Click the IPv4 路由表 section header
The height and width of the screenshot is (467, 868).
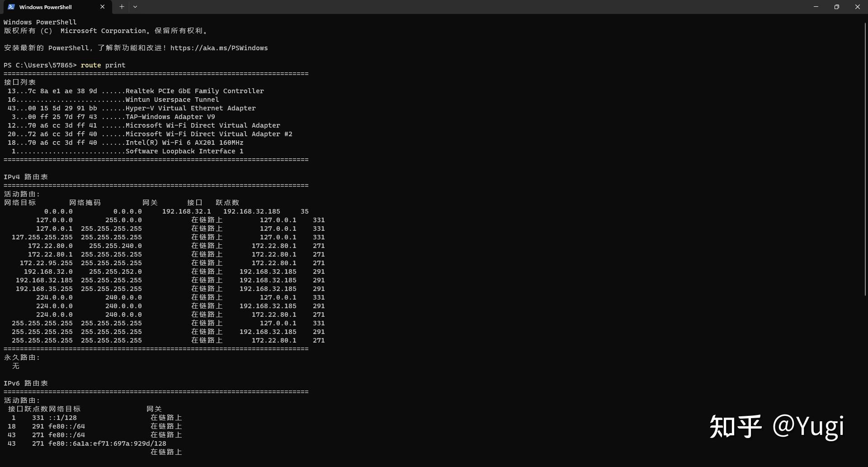click(25, 176)
